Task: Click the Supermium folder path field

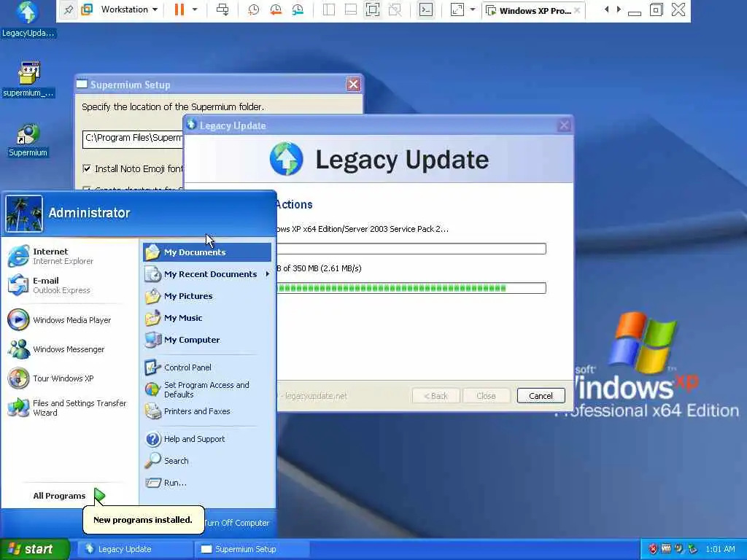Action: pyautogui.click(x=133, y=139)
